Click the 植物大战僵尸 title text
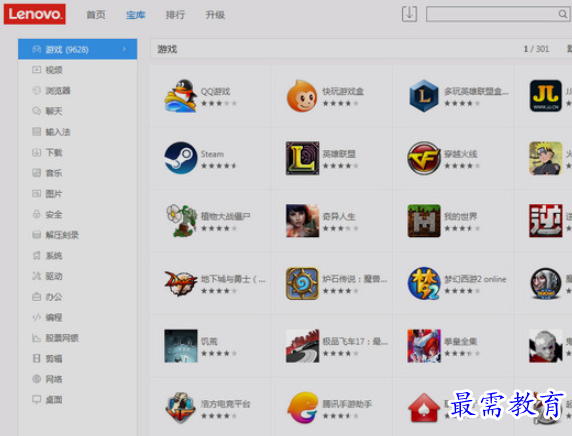Image resolution: width=572 pixels, height=436 pixels. tap(225, 216)
